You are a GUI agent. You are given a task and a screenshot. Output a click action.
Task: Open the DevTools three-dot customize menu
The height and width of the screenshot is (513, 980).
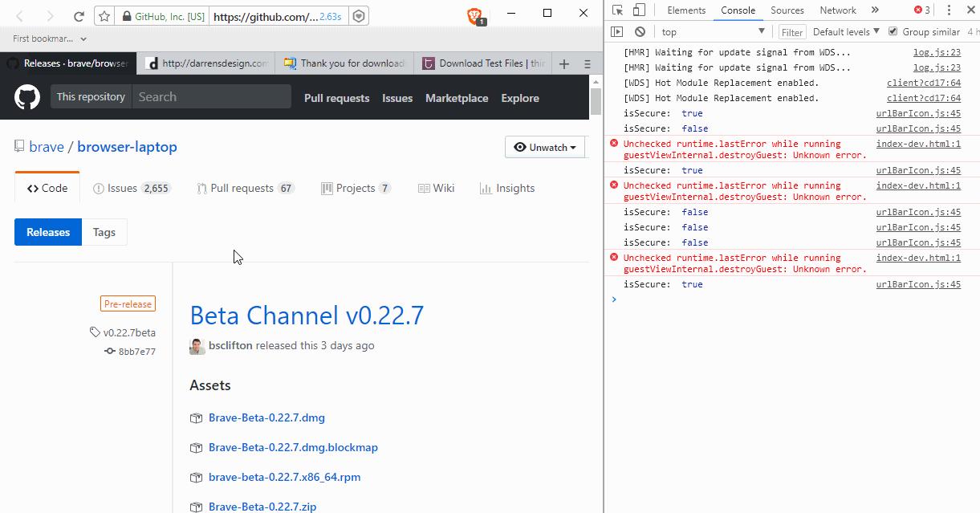pyautogui.click(x=948, y=10)
